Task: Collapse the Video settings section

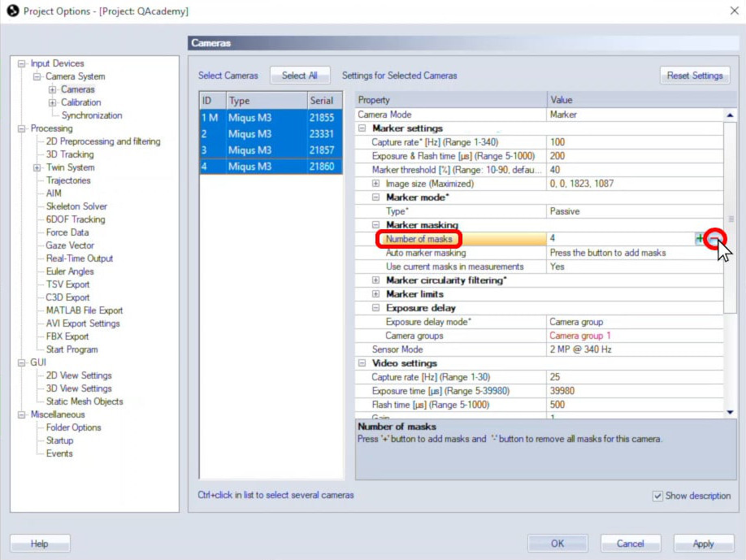Action: point(362,363)
